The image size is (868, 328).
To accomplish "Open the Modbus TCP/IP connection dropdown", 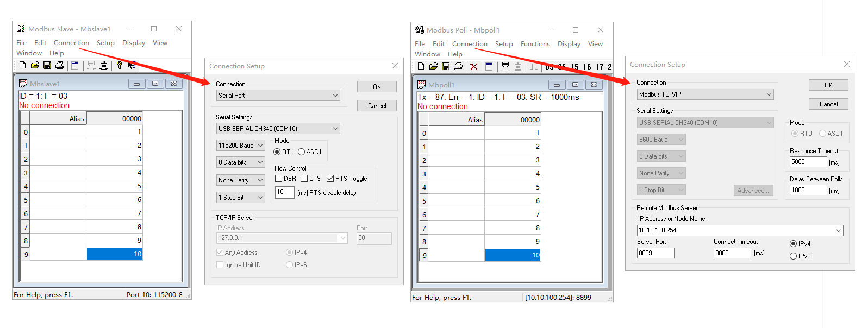I will click(x=705, y=94).
